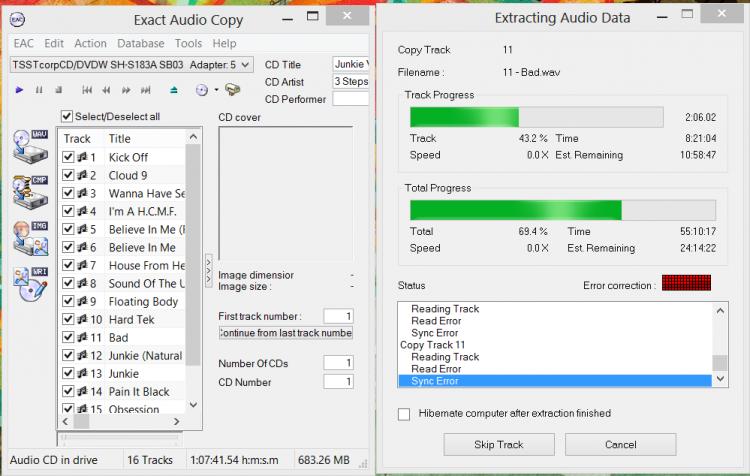750x476 pixels.
Task: Uncheck track 1 Kick Off
Action: [x=68, y=157]
